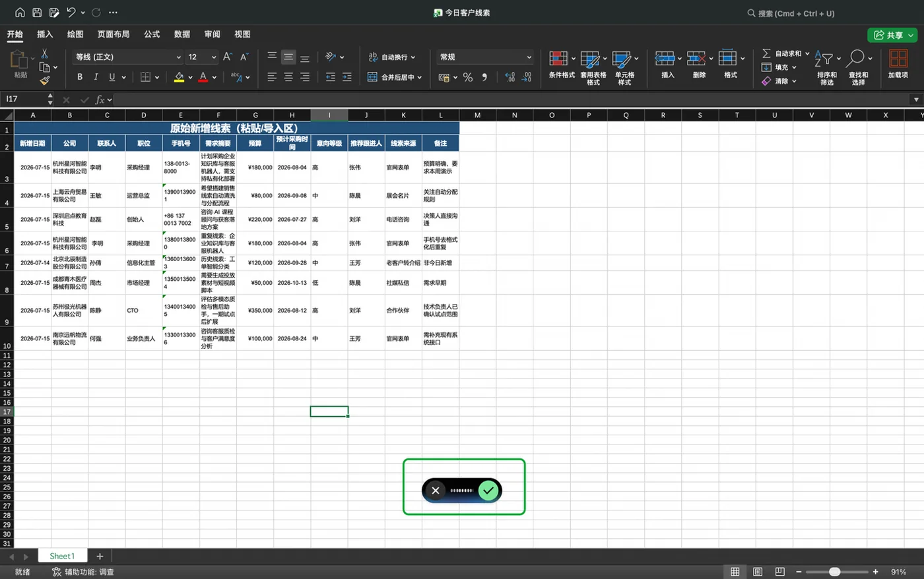
Task: Open the font size dropdown showing 12
Action: point(202,57)
